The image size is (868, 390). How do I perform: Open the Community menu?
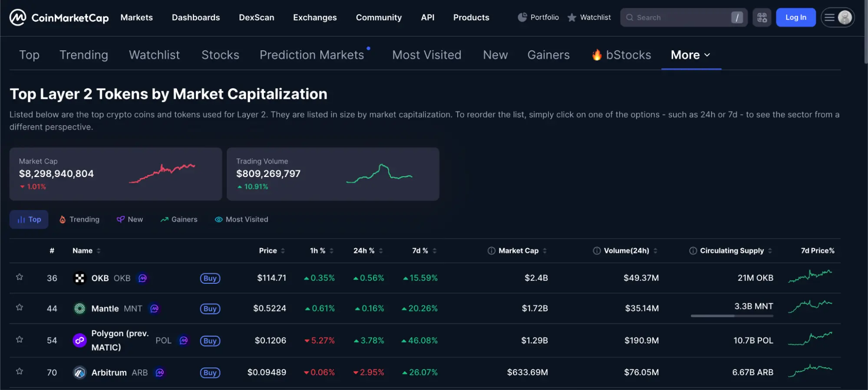tap(379, 17)
